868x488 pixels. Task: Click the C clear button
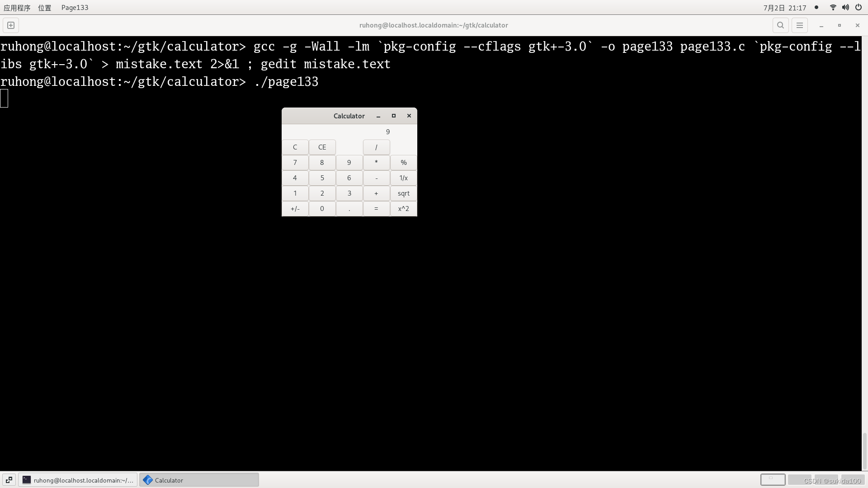[295, 147]
